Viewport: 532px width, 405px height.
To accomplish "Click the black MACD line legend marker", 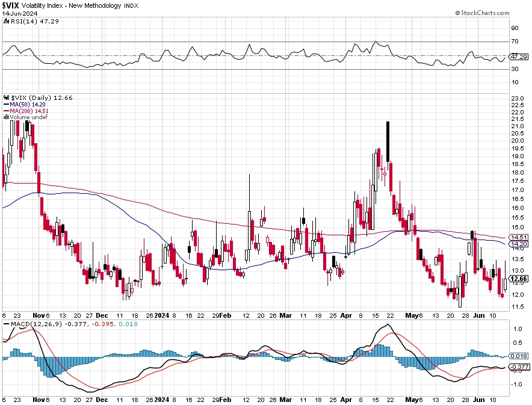I will [6, 324].
